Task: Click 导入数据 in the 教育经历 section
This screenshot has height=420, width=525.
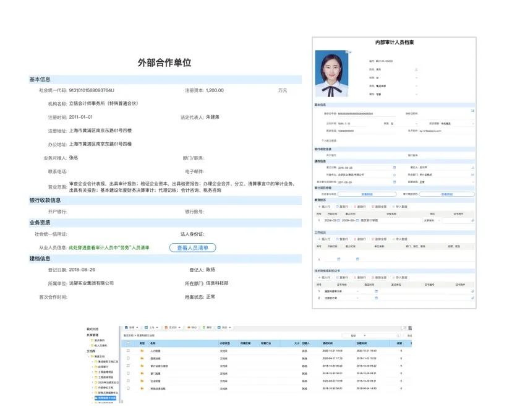Action: click(x=400, y=206)
